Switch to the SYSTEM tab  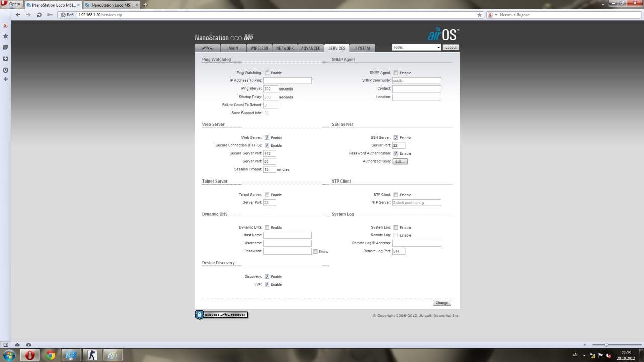pyautogui.click(x=362, y=48)
